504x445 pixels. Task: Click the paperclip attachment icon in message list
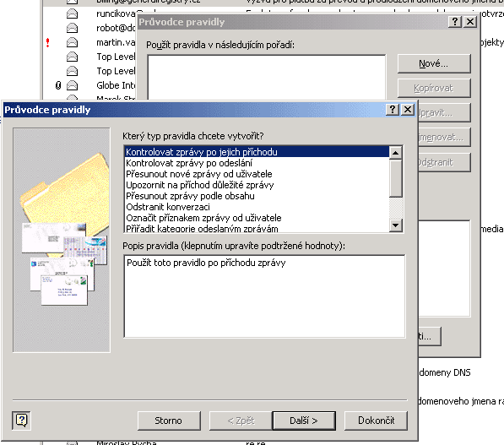pos(58,85)
